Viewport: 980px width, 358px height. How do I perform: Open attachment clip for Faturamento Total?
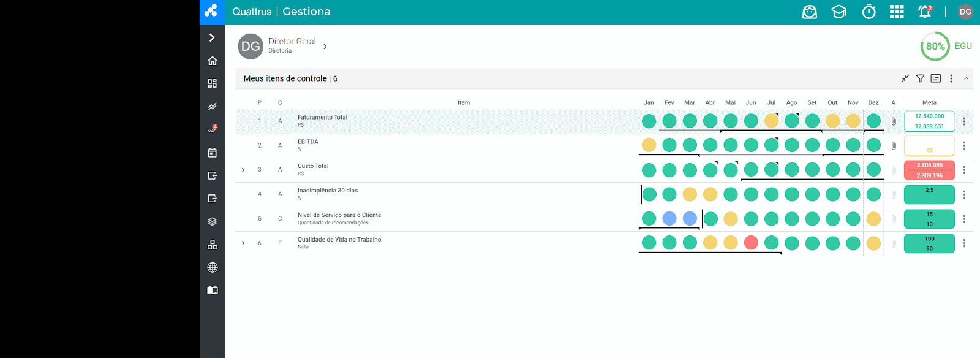(x=894, y=121)
